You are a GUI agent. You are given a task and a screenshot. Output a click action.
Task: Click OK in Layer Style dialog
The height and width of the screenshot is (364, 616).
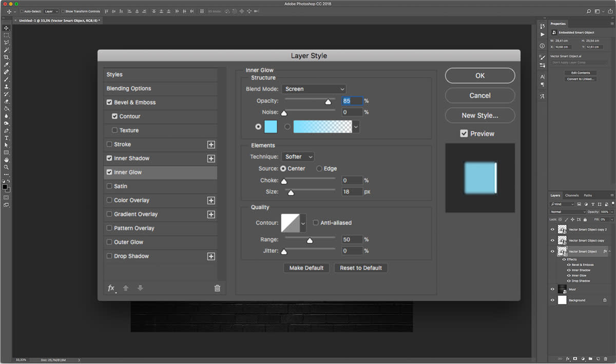point(480,75)
